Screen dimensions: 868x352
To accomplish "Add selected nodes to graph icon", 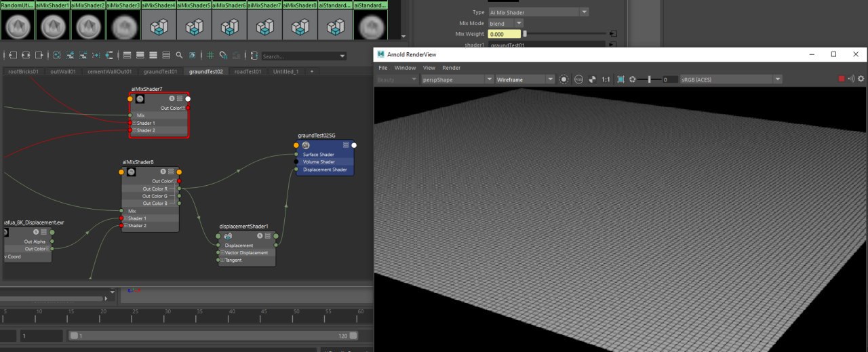I will (x=70, y=56).
